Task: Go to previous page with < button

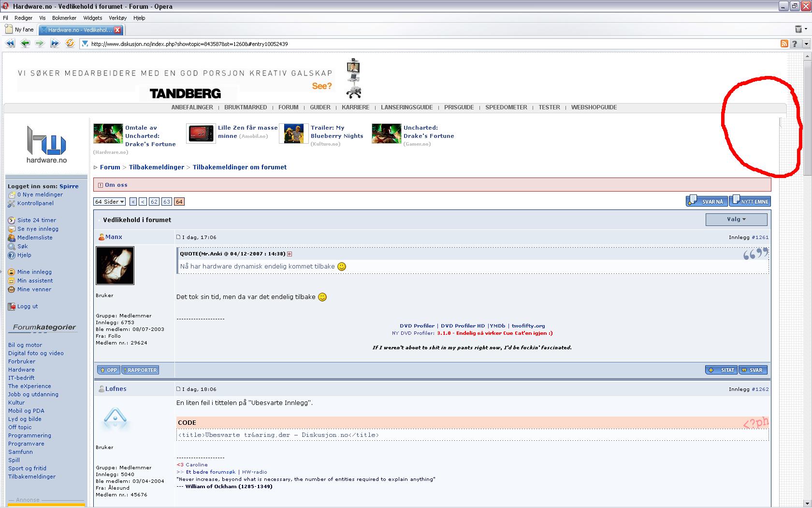Action: pos(143,202)
